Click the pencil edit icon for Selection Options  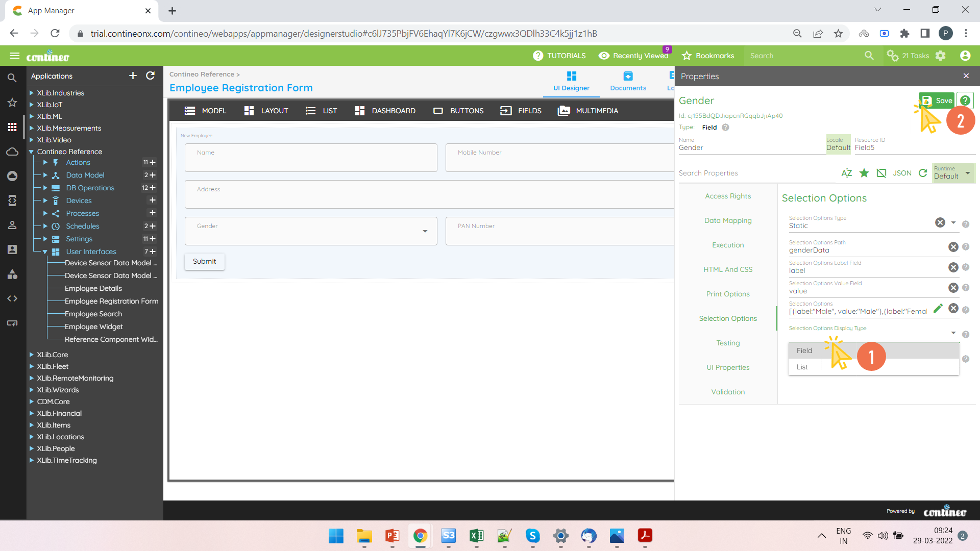pos(938,308)
